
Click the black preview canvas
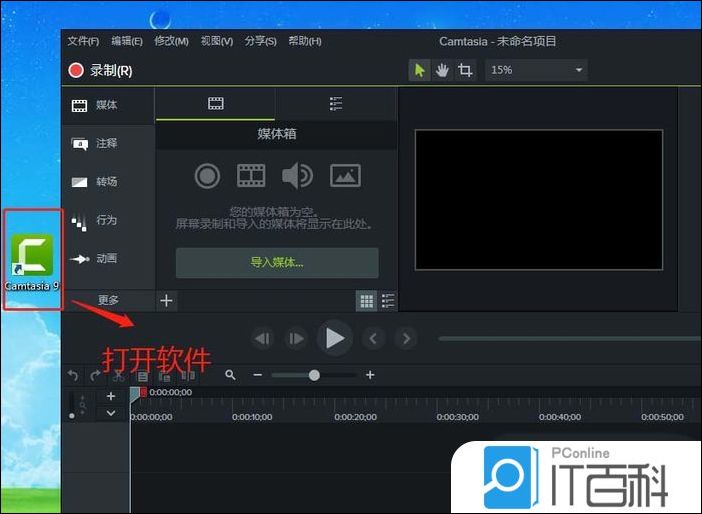[539, 200]
